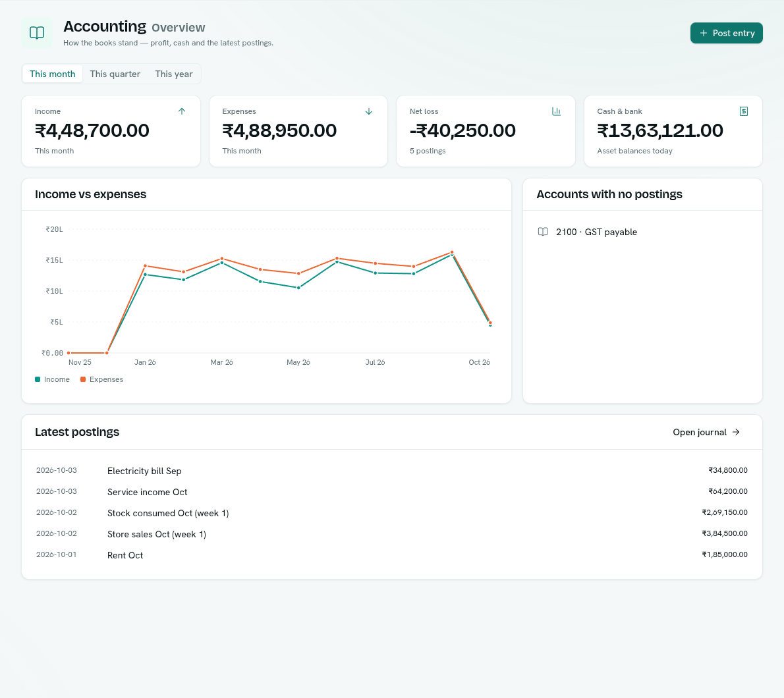This screenshot has width=784, height=698.
Task: Click the Expenses down-arrow icon
Action: click(369, 111)
